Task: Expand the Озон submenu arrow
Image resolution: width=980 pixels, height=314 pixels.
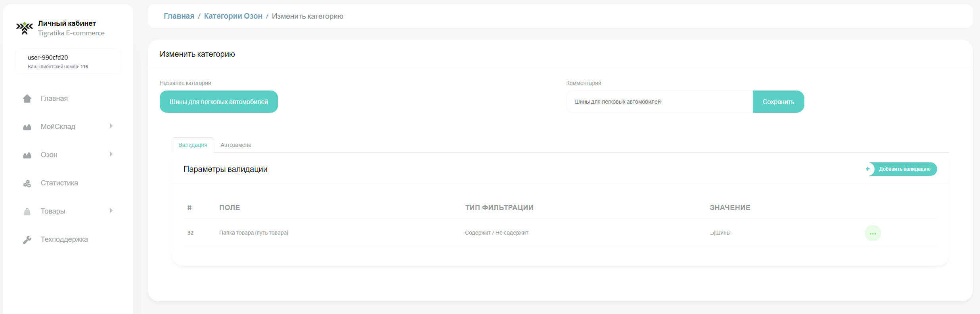Action: [x=111, y=154]
